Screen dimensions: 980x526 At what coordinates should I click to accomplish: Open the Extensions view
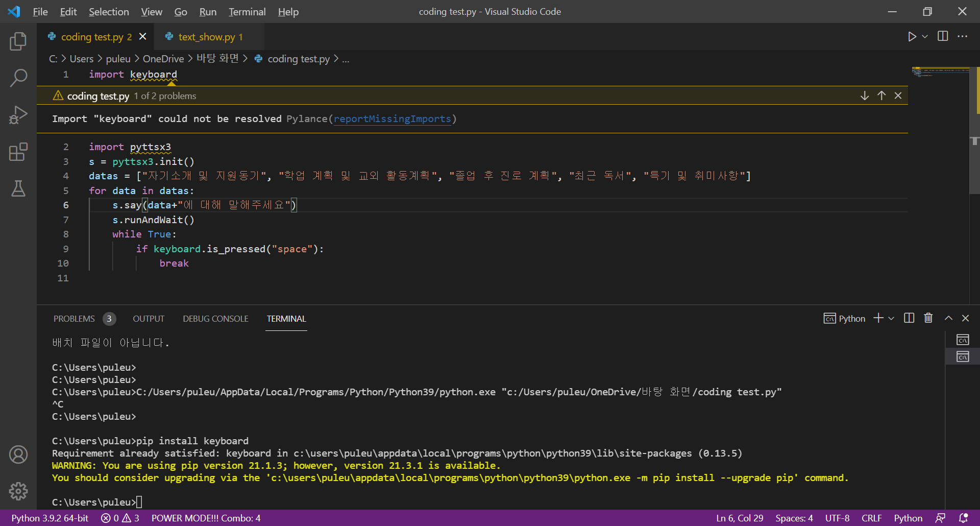coord(18,152)
